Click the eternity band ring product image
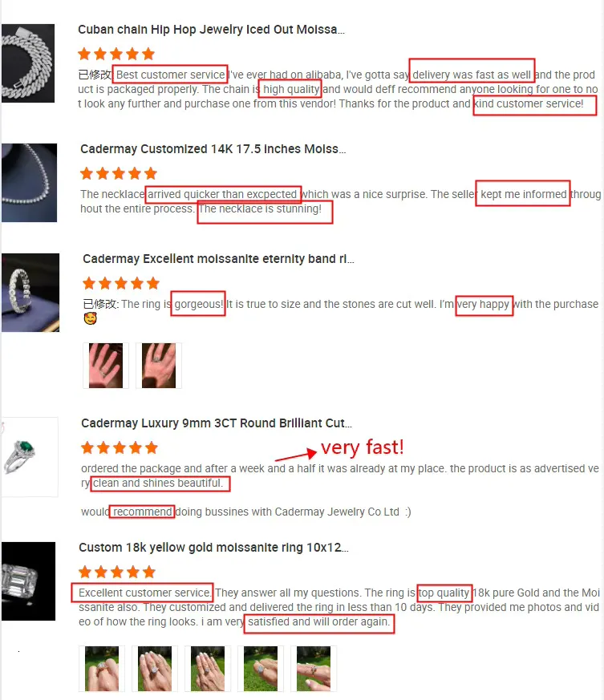604x700 pixels. point(30,293)
